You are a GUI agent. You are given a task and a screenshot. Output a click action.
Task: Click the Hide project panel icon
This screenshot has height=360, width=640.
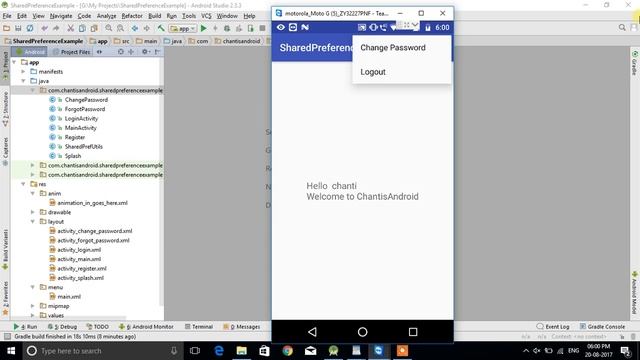point(157,52)
